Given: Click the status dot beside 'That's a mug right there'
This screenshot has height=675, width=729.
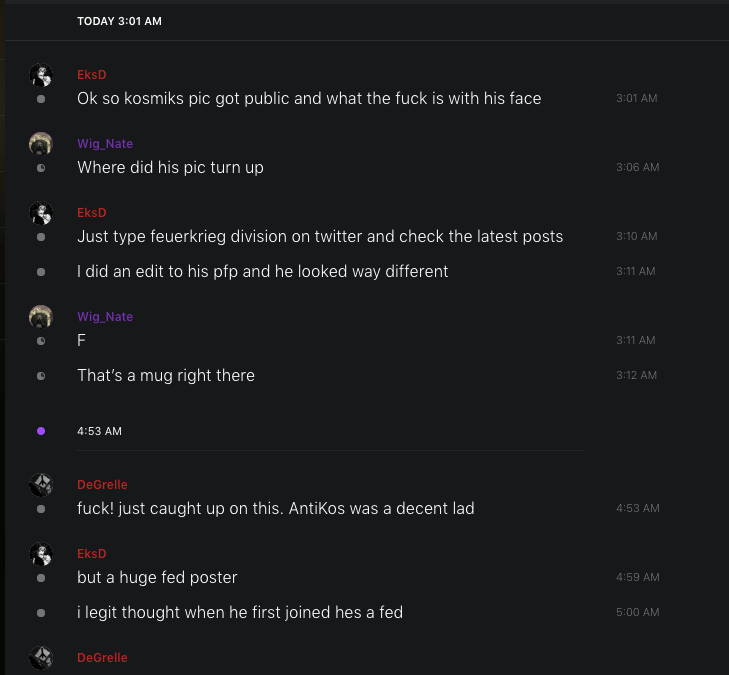Looking at the screenshot, I should (41, 376).
